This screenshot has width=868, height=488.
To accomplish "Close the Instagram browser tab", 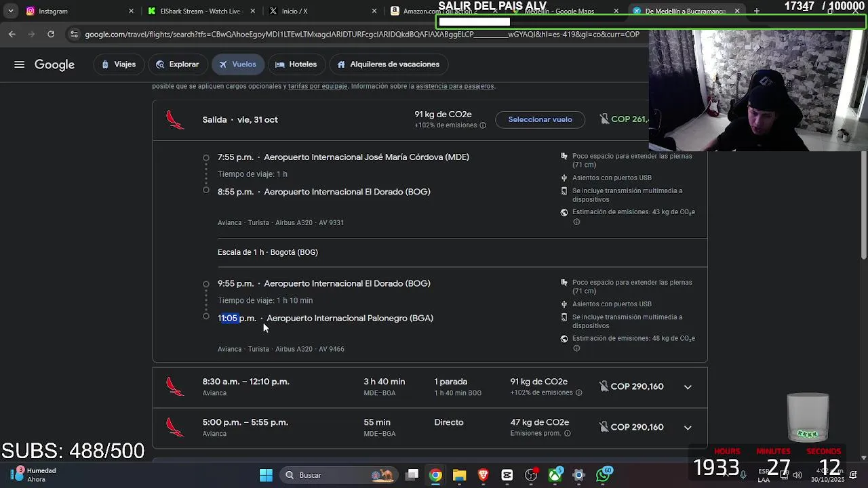I will click(x=131, y=12).
